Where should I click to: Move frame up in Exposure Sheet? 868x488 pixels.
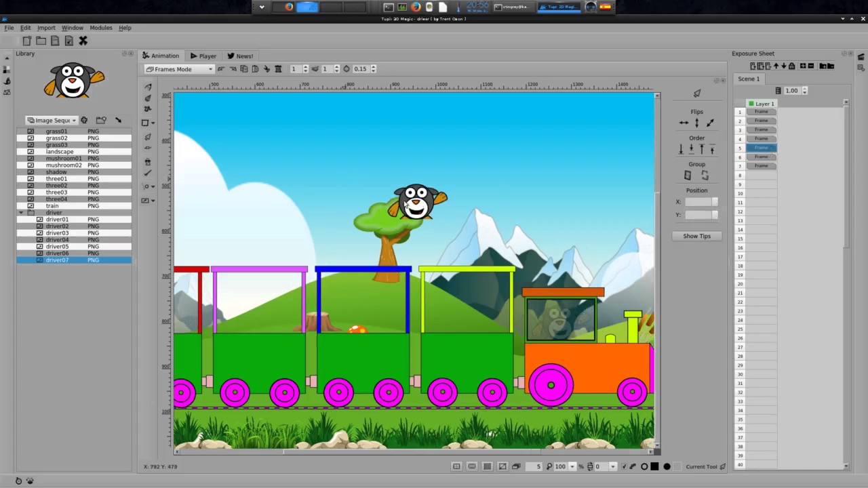[776, 66]
